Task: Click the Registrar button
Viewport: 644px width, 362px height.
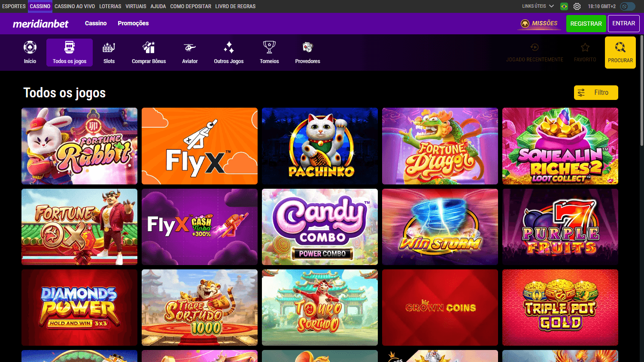Action: pyautogui.click(x=586, y=24)
